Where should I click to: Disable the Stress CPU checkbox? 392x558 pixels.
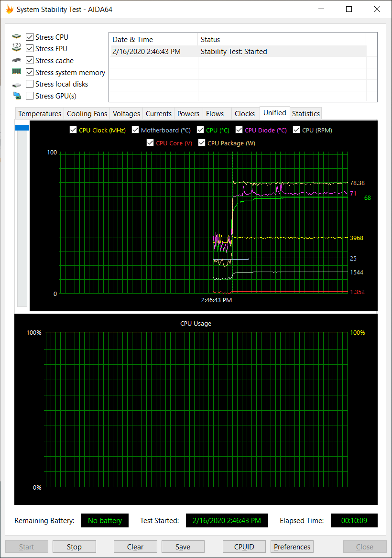30,37
